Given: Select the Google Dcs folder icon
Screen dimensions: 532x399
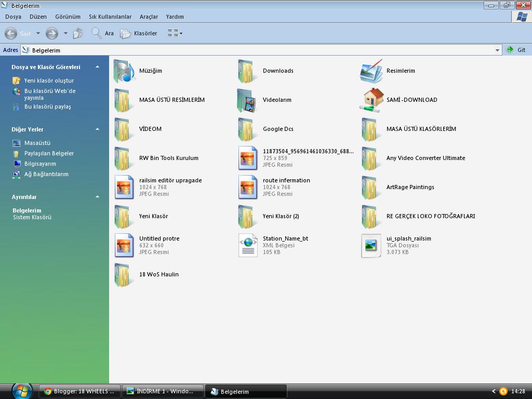Looking at the screenshot, I should [247, 129].
